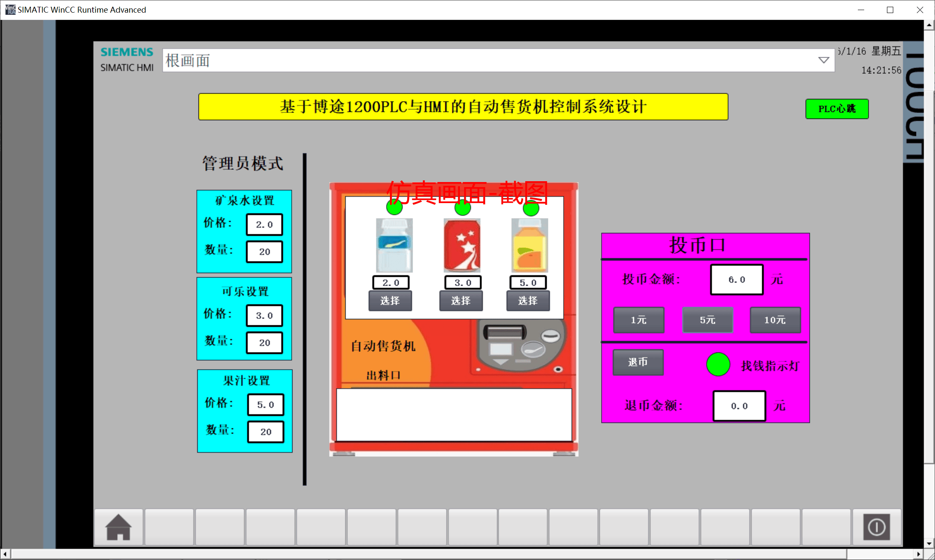Screen dimensions: 935x560
Task: Click the red cola can image
Action: [462, 245]
